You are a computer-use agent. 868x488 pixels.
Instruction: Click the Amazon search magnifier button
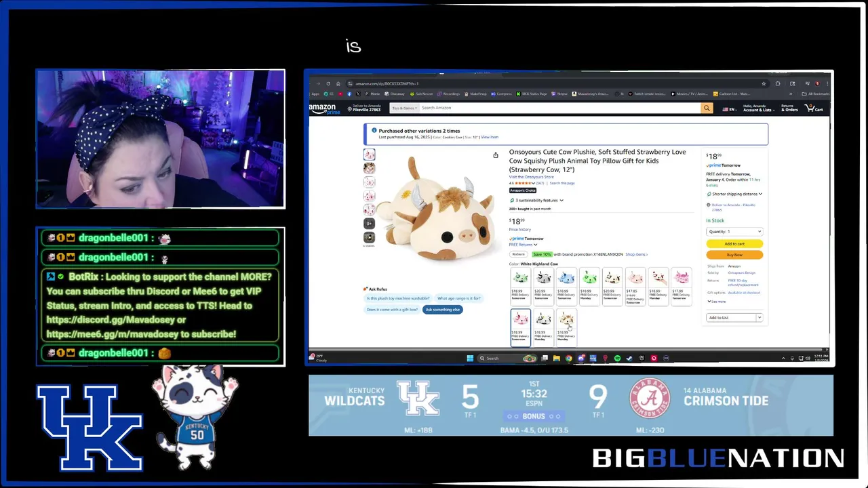[x=707, y=108]
